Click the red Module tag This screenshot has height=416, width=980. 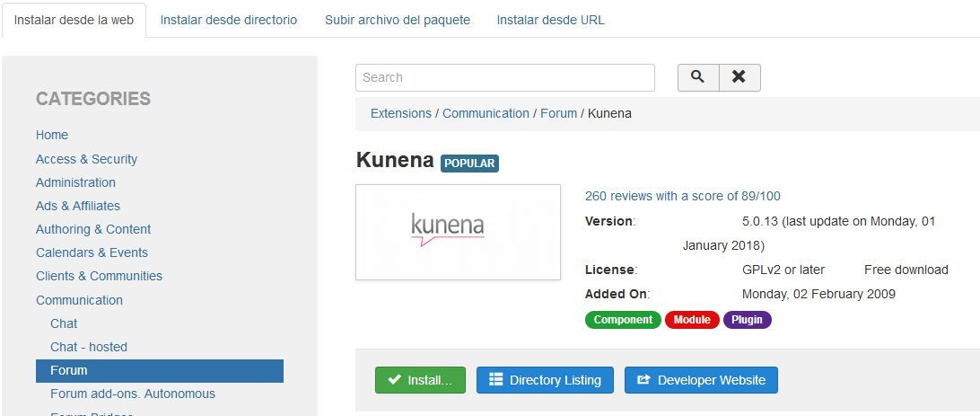(692, 320)
